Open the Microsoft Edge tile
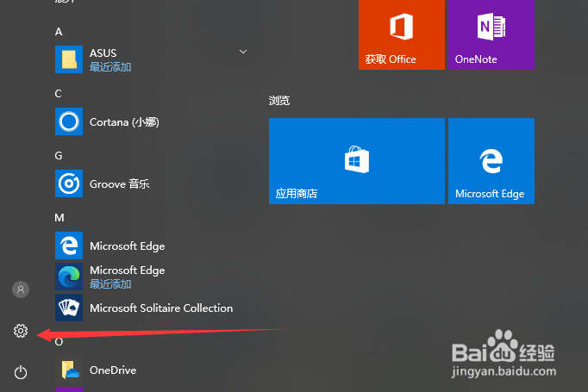The image size is (588, 392). tap(491, 161)
